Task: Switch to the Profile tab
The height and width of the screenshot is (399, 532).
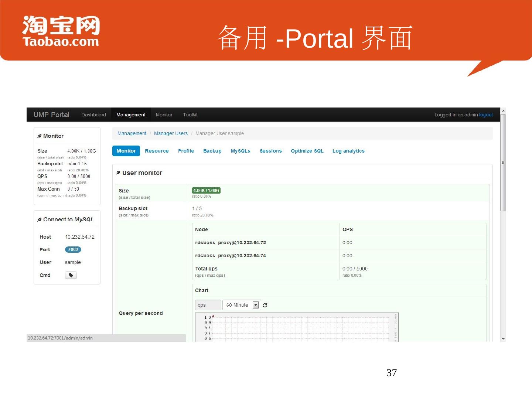Action: pos(186,151)
